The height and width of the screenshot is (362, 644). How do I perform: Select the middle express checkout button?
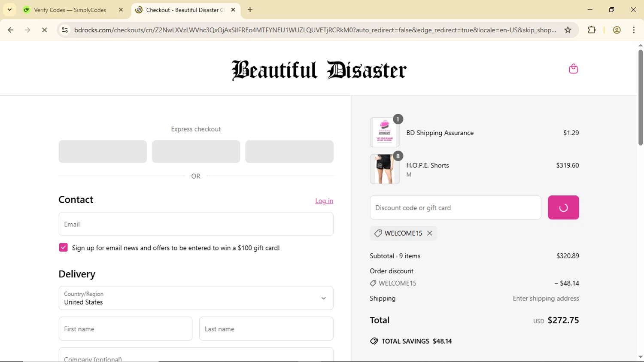(196, 152)
